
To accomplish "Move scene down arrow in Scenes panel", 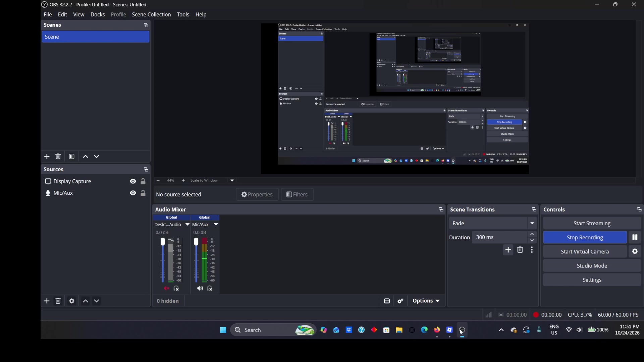I will click(97, 157).
